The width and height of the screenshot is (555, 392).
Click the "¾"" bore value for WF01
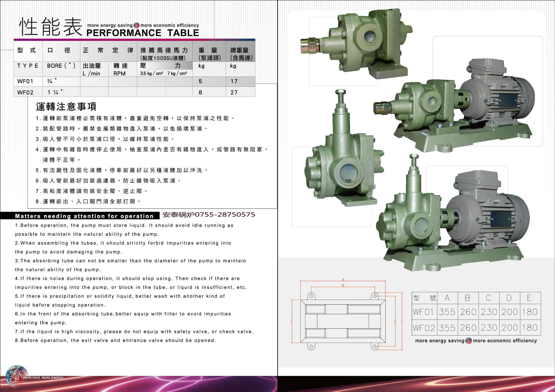click(52, 81)
